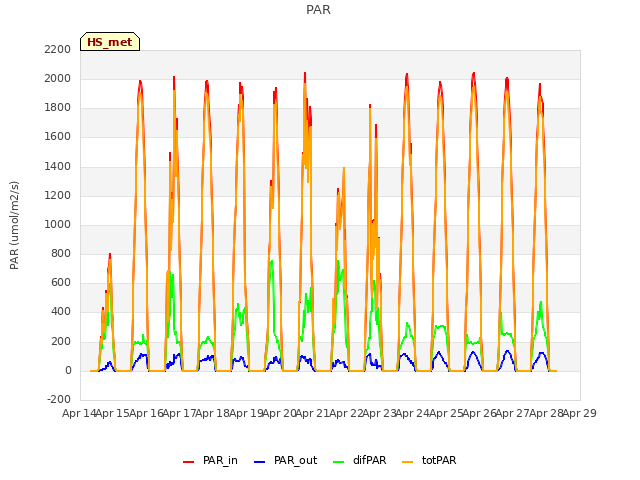Viewport: 640px width, 480px height.
Task: Click the 1400 y-axis tick label
Action: click(58, 166)
